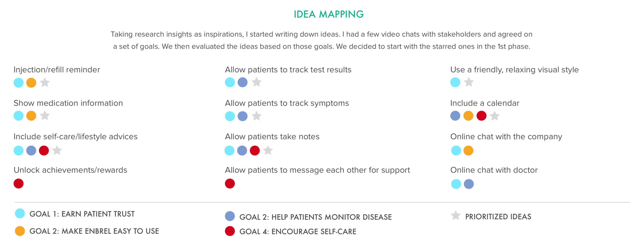
Task: Click the star under Injection/refill reminder
Action: point(45,83)
